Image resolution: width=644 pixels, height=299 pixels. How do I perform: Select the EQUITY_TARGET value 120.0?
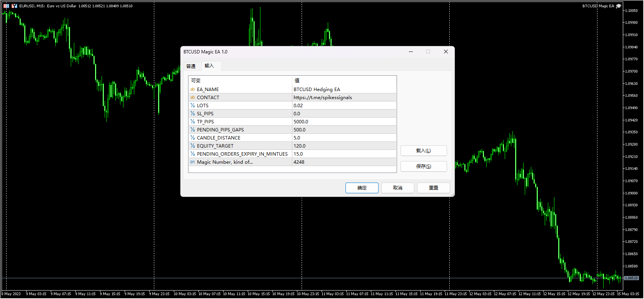pyautogui.click(x=299, y=146)
